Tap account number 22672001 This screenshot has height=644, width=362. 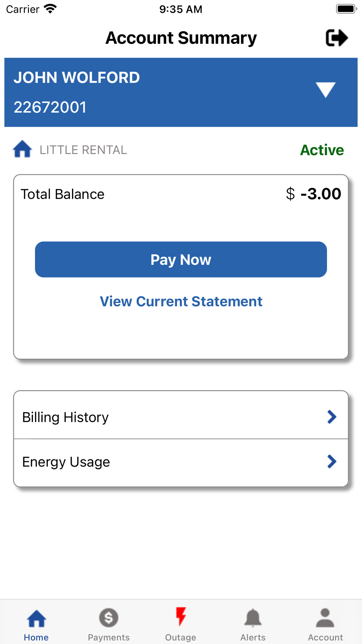click(x=50, y=107)
